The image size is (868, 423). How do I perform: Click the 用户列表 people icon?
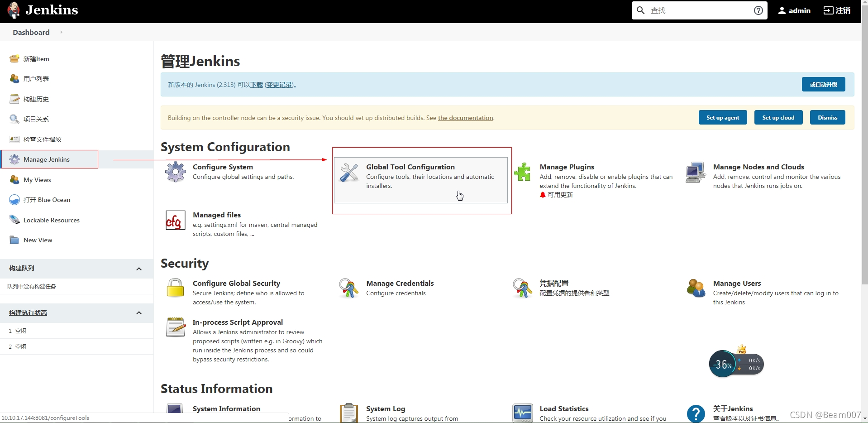(x=14, y=79)
